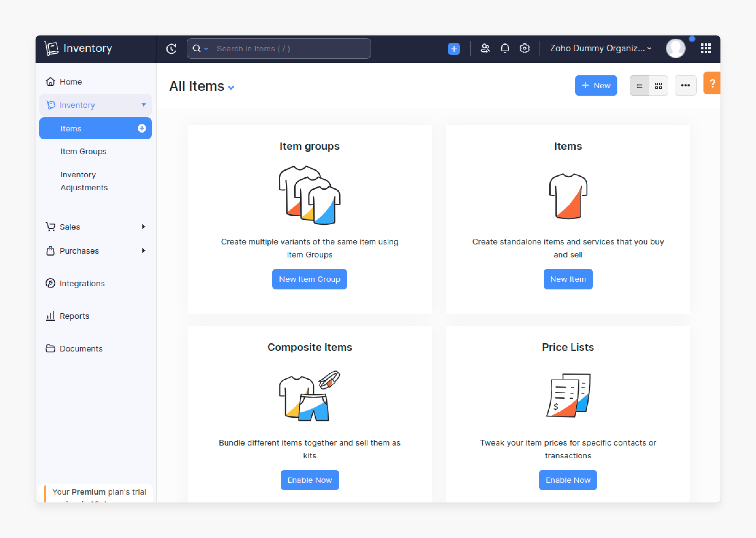The image size is (756, 538).
Task: Click the Inventory section icon in sidebar
Action: pyautogui.click(x=50, y=105)
